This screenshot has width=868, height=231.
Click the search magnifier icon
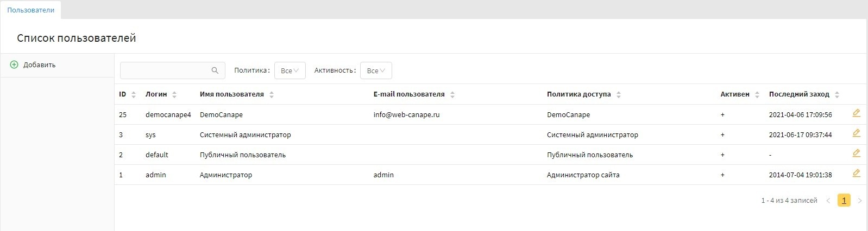pyautogui.click(x=215, y=70)
